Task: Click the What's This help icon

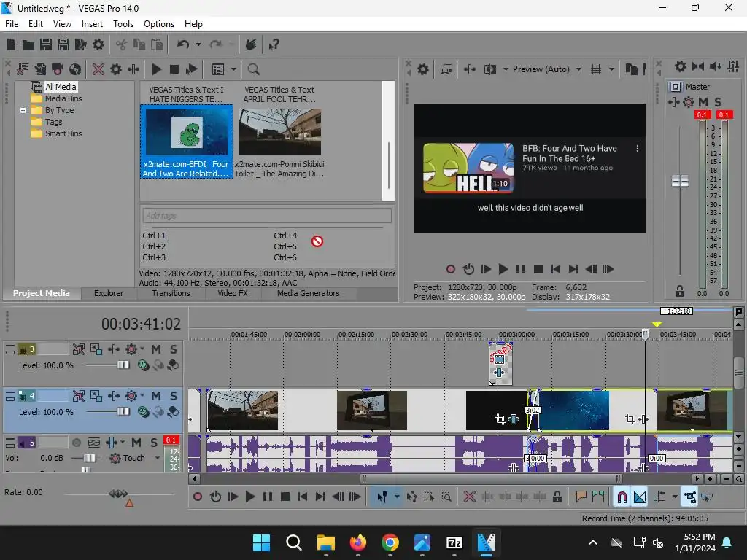Action: pyautogui.click(x=274, y=44)
